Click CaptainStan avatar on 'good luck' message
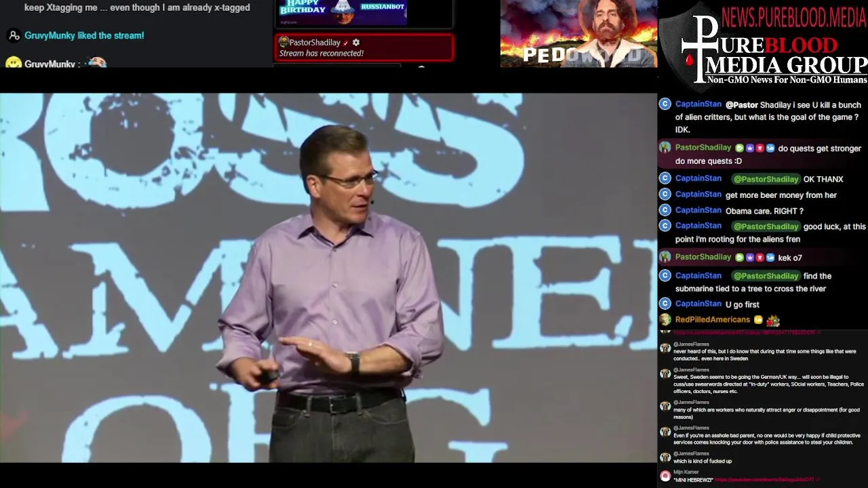 (665, 226)
